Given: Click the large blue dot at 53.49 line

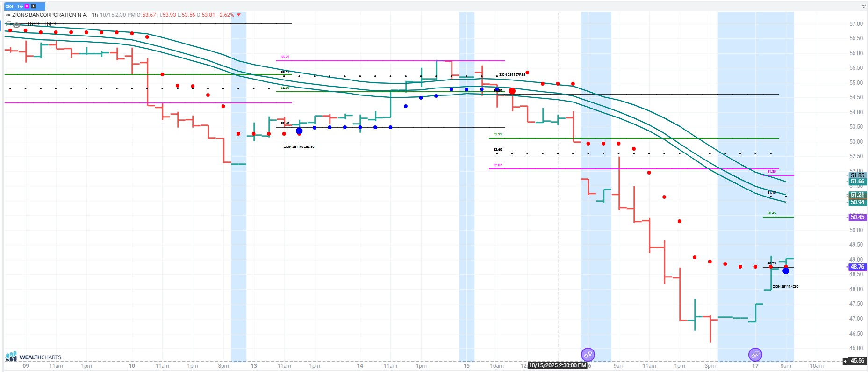Looking at the screenshot, I should tap(299, 131).
